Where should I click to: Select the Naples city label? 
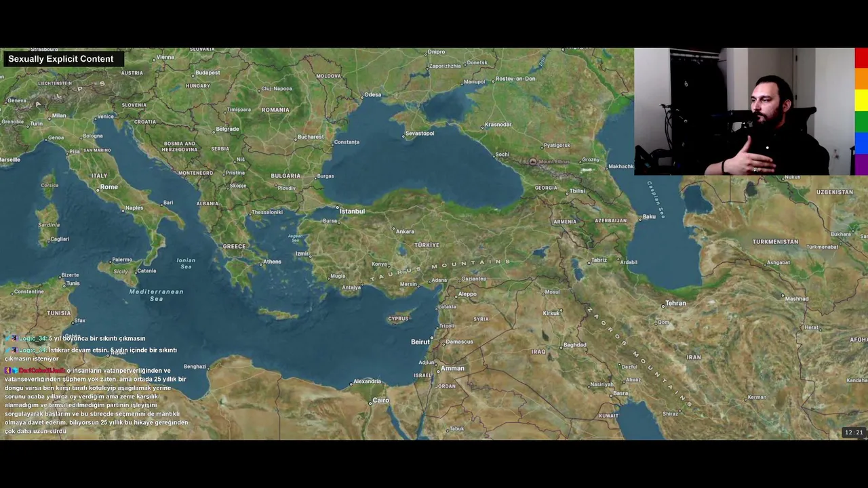(x=134, y=208)
